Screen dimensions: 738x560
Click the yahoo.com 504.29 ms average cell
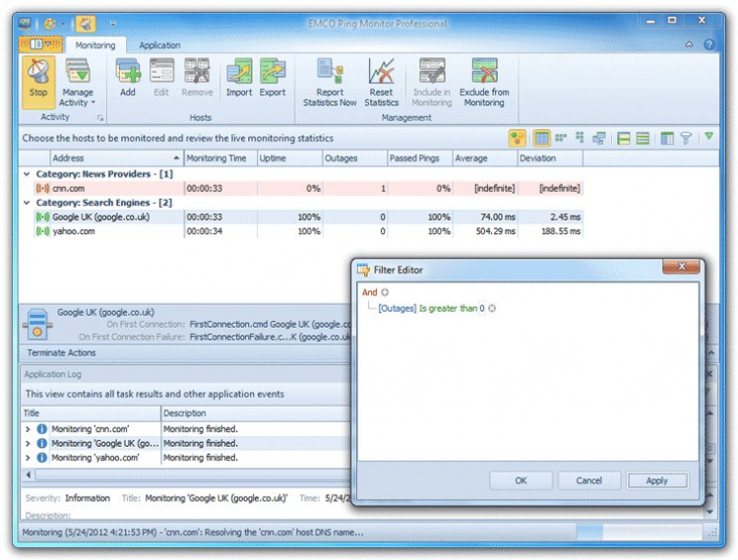[485, 231]
